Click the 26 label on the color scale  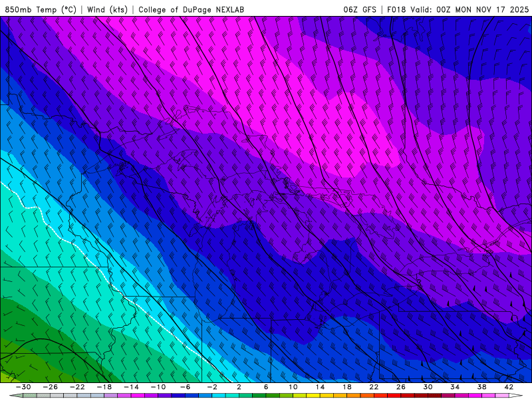[401, 387]
